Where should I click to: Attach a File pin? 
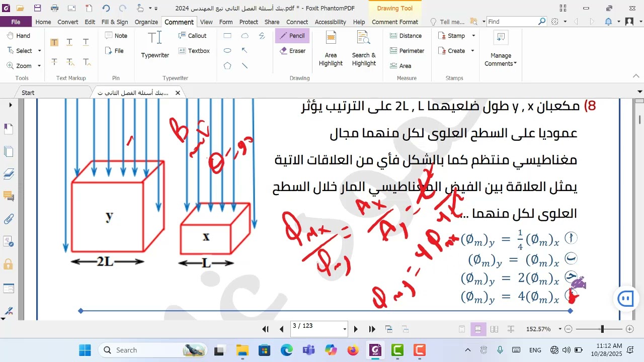(114, 51)
